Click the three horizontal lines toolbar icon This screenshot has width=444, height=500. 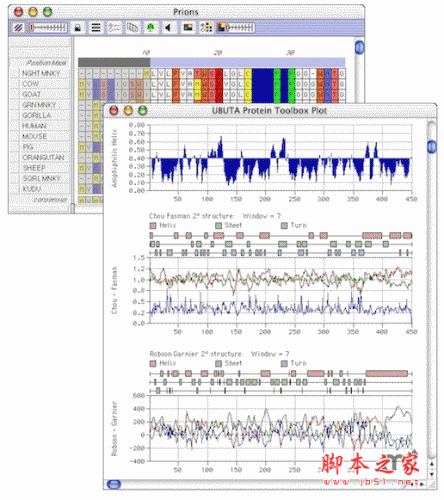[x=96, y=28]
